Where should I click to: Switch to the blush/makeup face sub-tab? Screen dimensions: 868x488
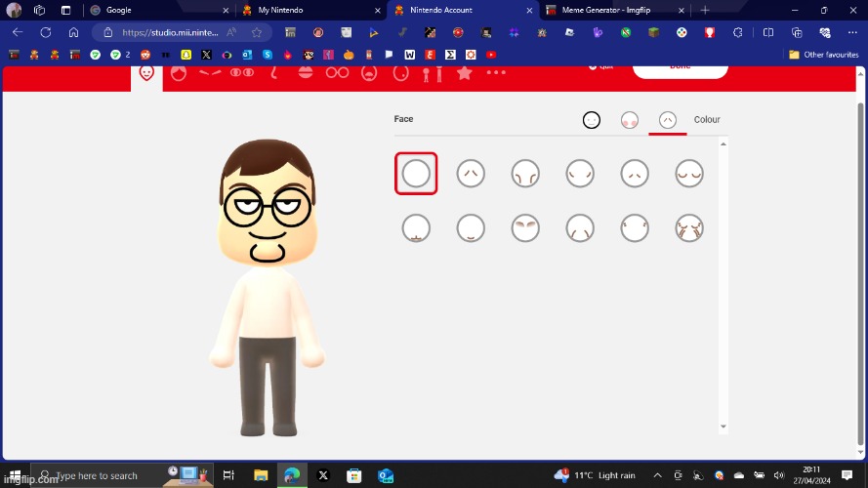630,119
